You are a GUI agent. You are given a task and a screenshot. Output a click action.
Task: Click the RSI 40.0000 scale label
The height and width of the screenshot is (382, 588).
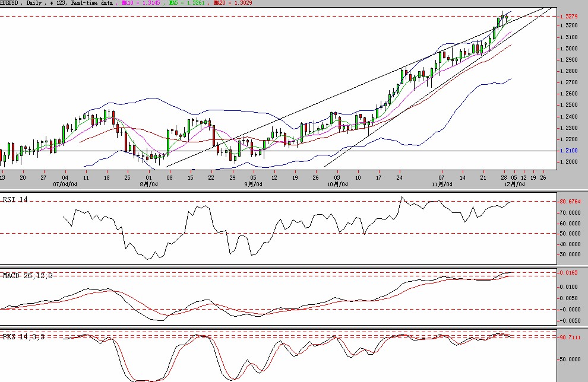coord(570,244)
